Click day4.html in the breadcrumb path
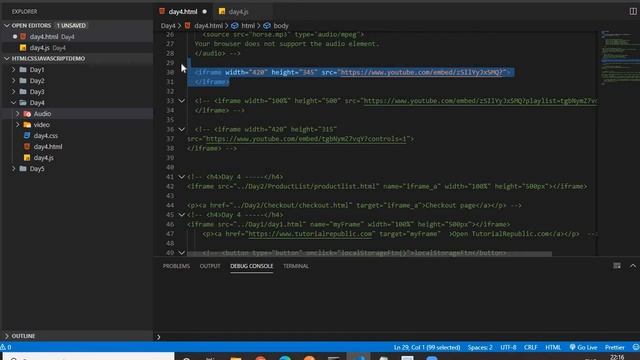The width and height of the screenshot is (640, 360). point(208,26)
